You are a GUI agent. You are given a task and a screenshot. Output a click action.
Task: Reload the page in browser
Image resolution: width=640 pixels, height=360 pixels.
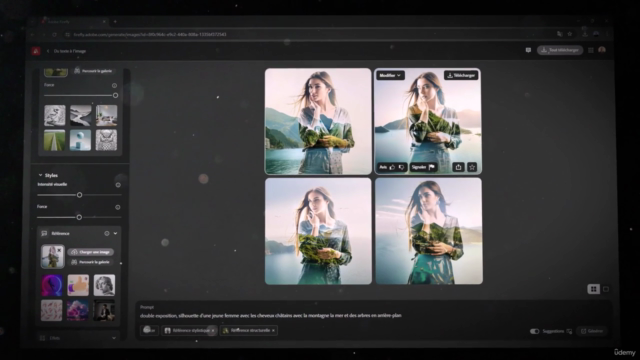(x=55, y=35)
